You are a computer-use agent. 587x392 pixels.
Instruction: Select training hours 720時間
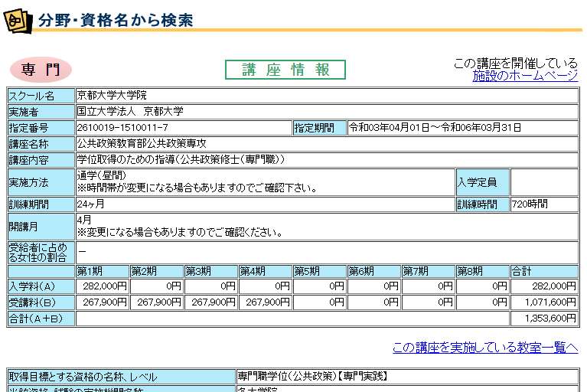coord(530,204)
